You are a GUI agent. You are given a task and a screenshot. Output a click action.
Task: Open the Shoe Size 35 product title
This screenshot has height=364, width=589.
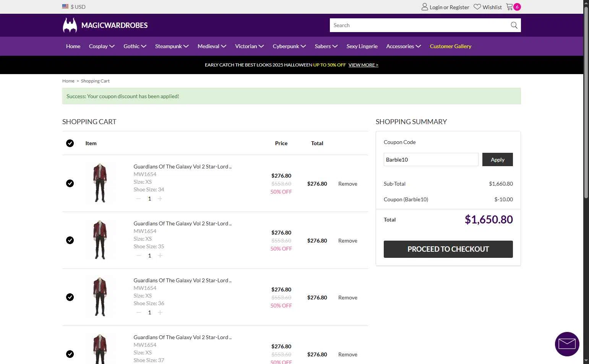(183, 223)
